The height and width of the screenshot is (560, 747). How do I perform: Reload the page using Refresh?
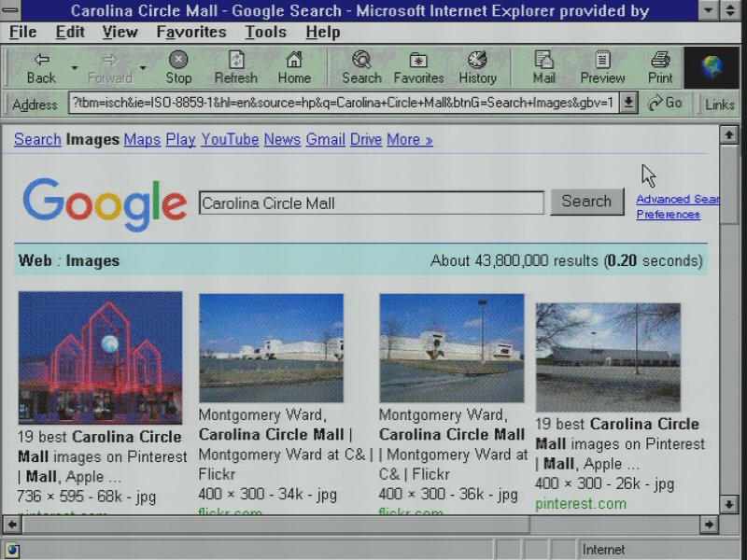[236, 68]
